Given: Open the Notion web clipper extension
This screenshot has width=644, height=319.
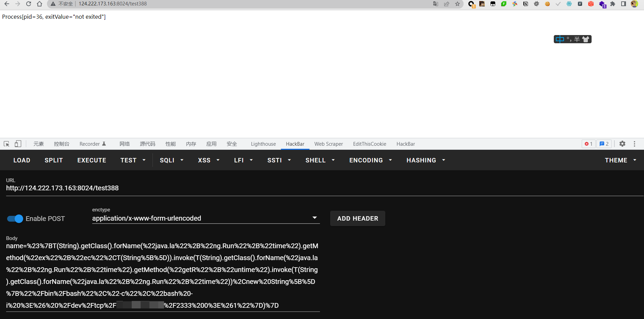Looking at the screenshot, I should [526, 4].
